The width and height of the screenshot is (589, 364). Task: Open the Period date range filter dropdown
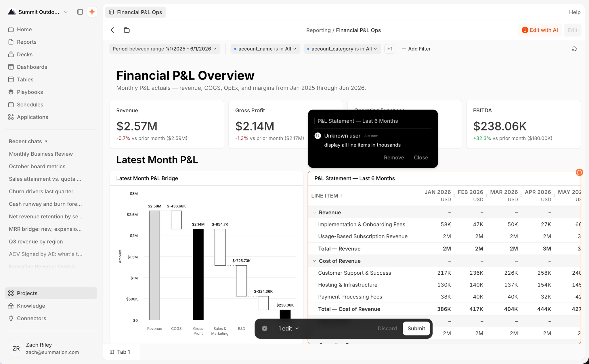click(165, 49)
